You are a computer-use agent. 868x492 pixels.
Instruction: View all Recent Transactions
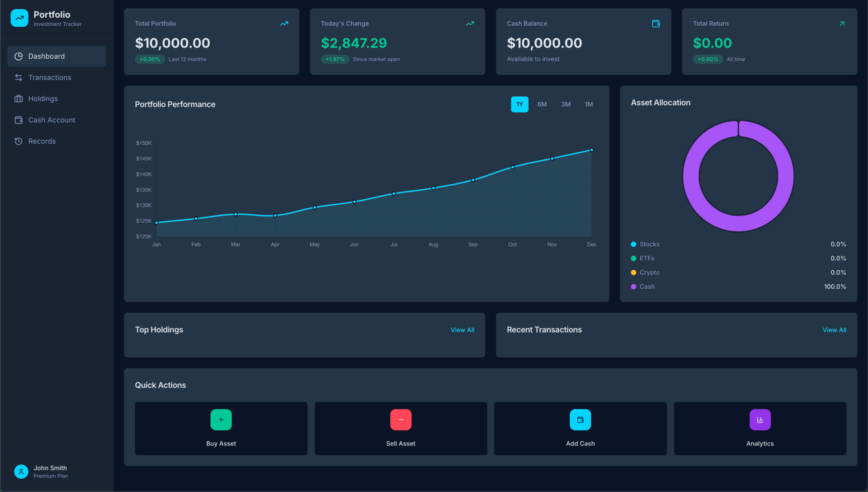[x=834, y=330]
